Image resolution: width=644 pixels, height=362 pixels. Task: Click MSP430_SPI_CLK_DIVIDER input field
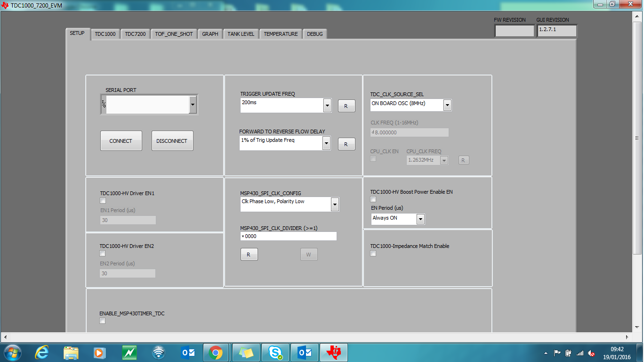pyautogui.click(x=289, y=236)
